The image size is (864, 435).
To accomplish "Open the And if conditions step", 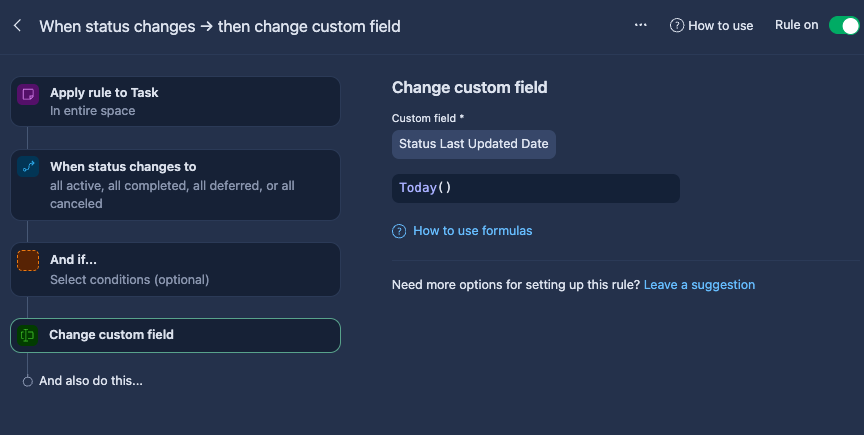I will pos(175,269).
